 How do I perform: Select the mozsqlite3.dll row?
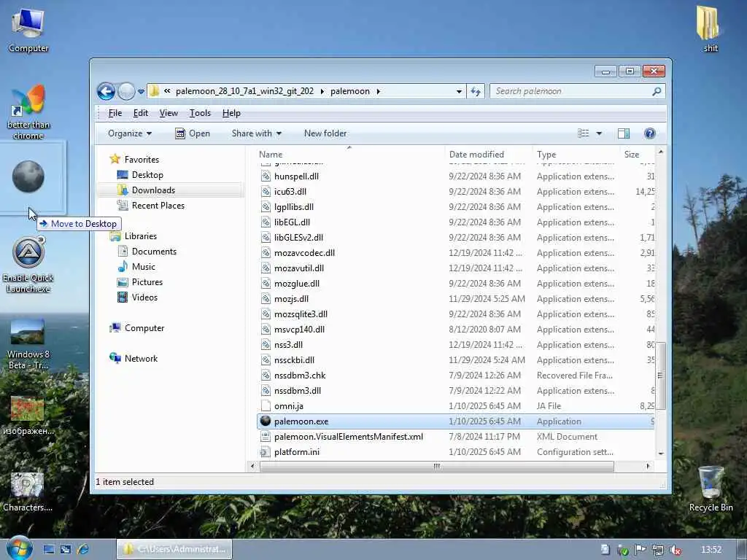coord(456,314)
